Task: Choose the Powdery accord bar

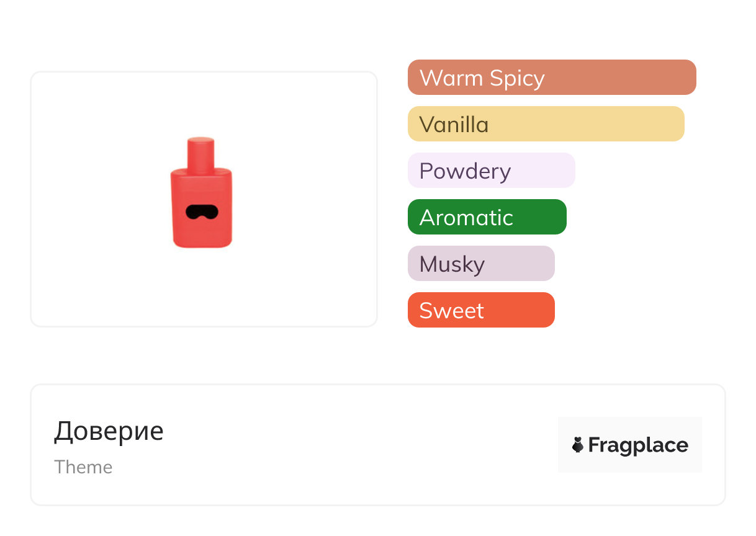Action: 491,171
